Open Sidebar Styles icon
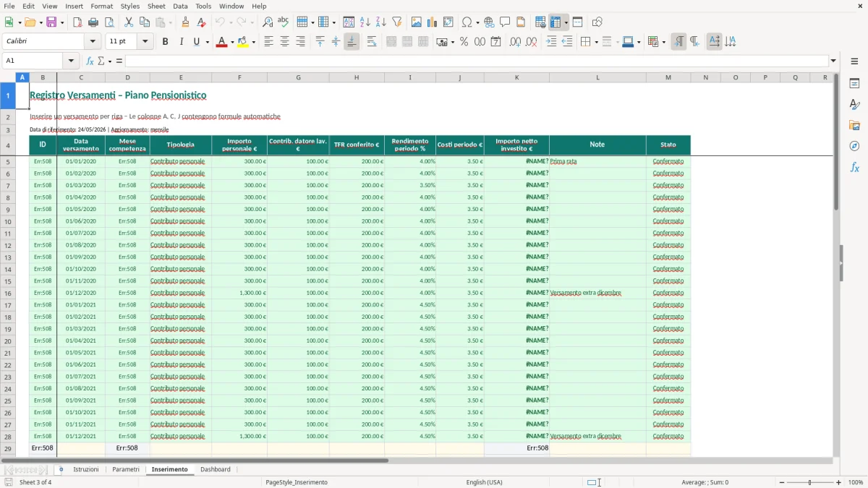The image size is (868, 488). [x=854, y=105]
